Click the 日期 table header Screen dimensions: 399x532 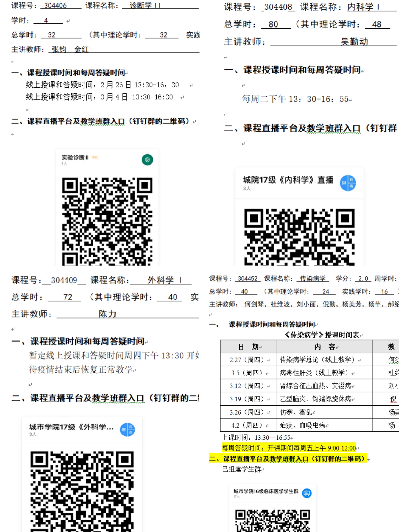(x=248, y=347)
